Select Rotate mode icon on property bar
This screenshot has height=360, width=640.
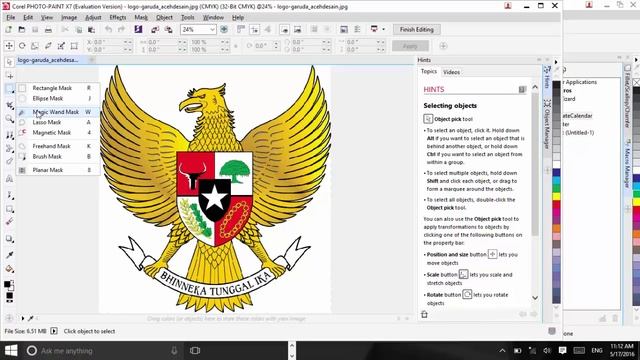tap(22, 46)
